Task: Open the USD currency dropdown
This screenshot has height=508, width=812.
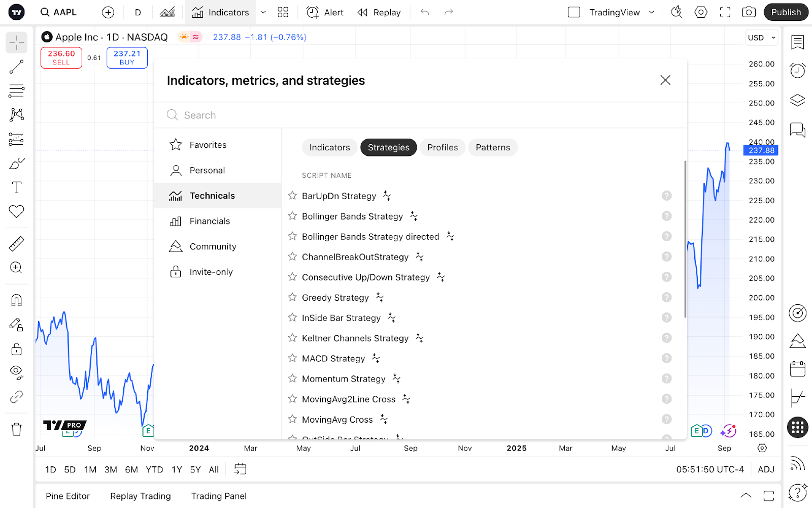Action: pyautogui.click(x=761, y=38)
